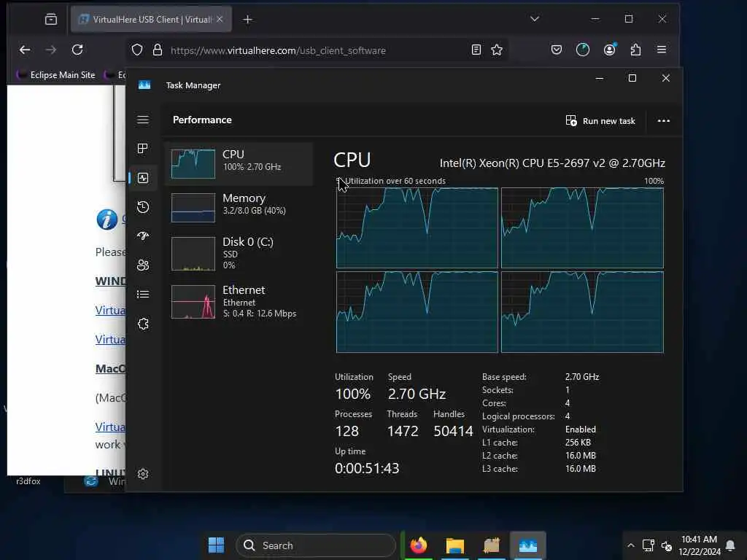Click the fourth CPU core utilization graph
This screenshot has width=747, height=560.
click(582, 312)
